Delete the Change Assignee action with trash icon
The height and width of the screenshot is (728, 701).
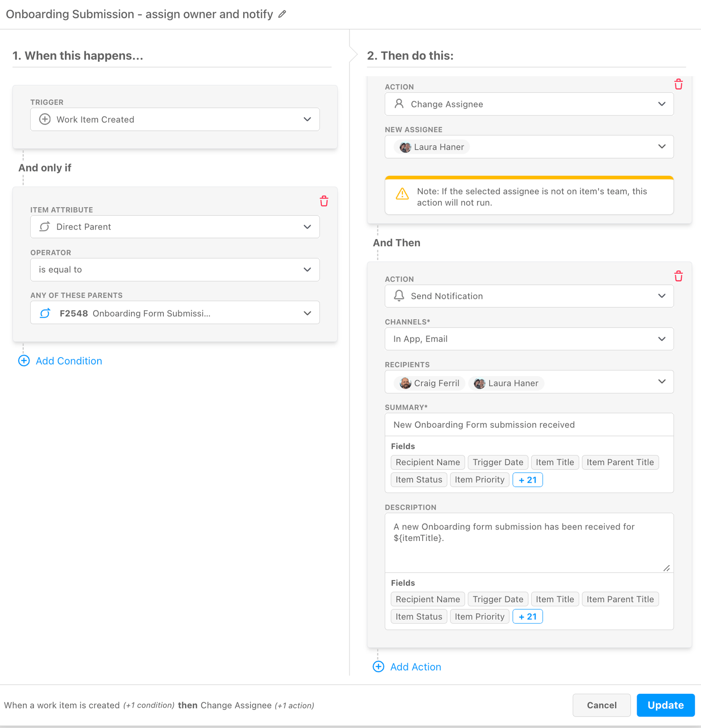678,84
